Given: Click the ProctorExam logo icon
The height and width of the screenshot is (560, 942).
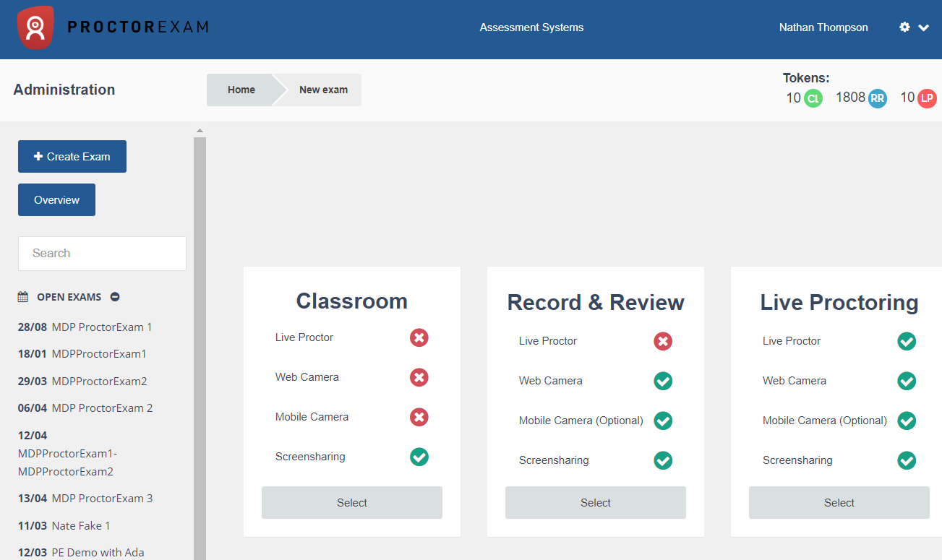Looking at the screenshot, I should (35, 27).
